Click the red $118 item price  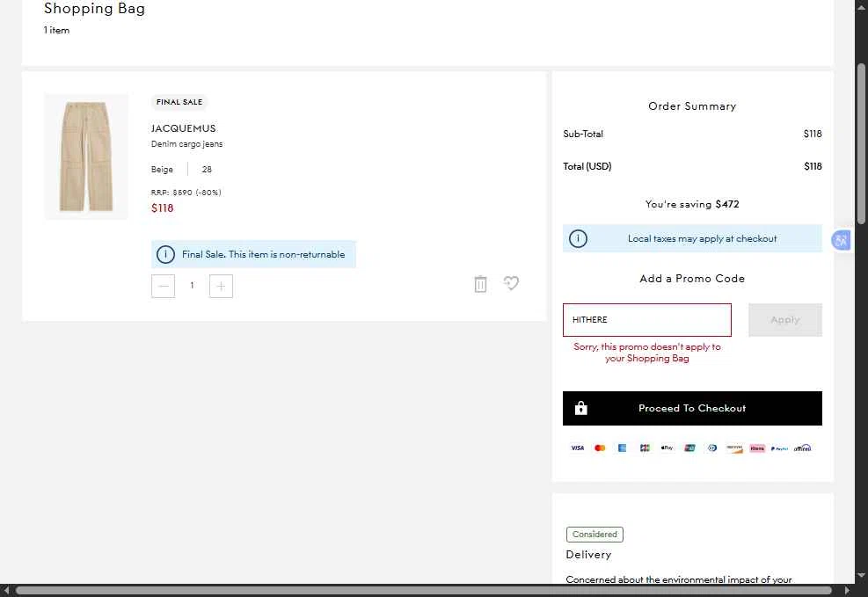[x=162, y=208]
